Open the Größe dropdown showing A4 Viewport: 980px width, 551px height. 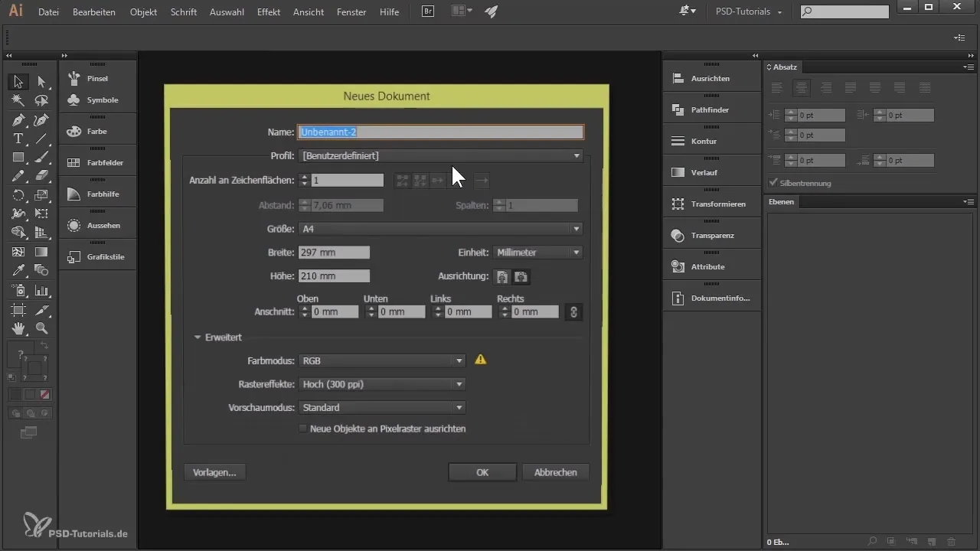click(x=441, y=229)
